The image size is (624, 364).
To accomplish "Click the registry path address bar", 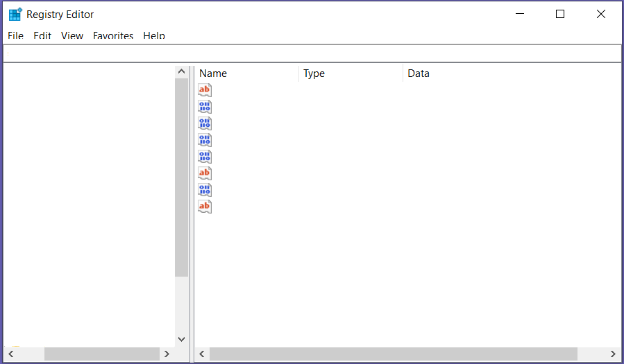I will tap(312, 53).
